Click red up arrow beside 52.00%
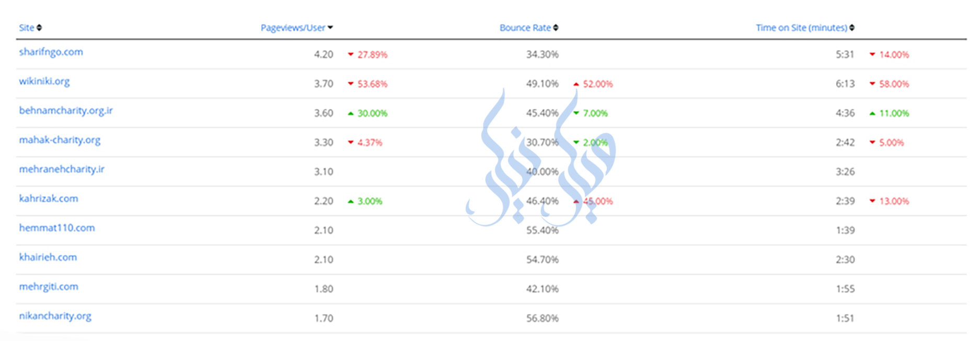 576,84
